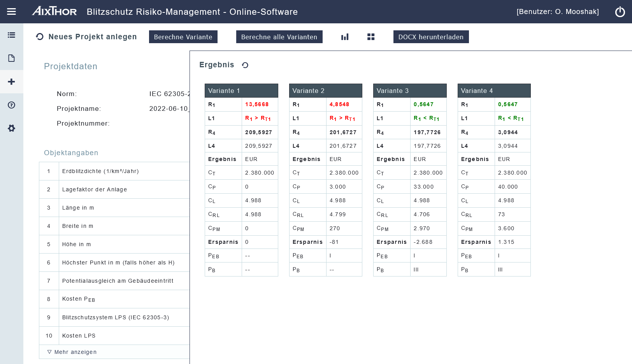Click the document sidebar icon
Image resolution: width=632 pixels, height=364 pixels.
click(12, 58)
